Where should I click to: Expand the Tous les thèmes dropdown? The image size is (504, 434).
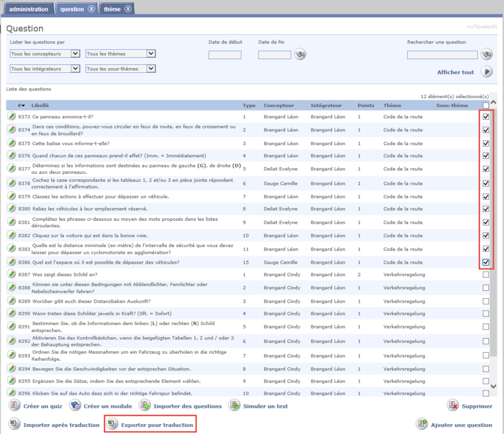coord(120,54)
